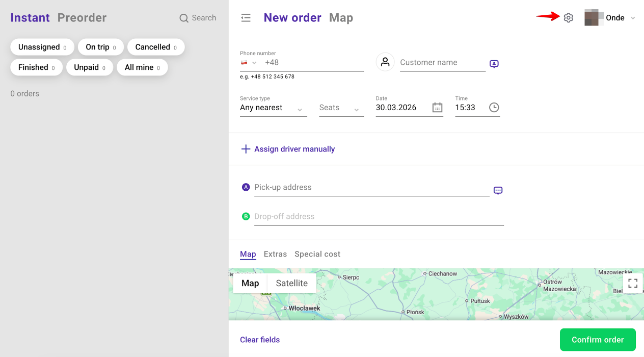644x357 pixels.
Task: Switch to the Preorder tab
Action: pos(82,18)
